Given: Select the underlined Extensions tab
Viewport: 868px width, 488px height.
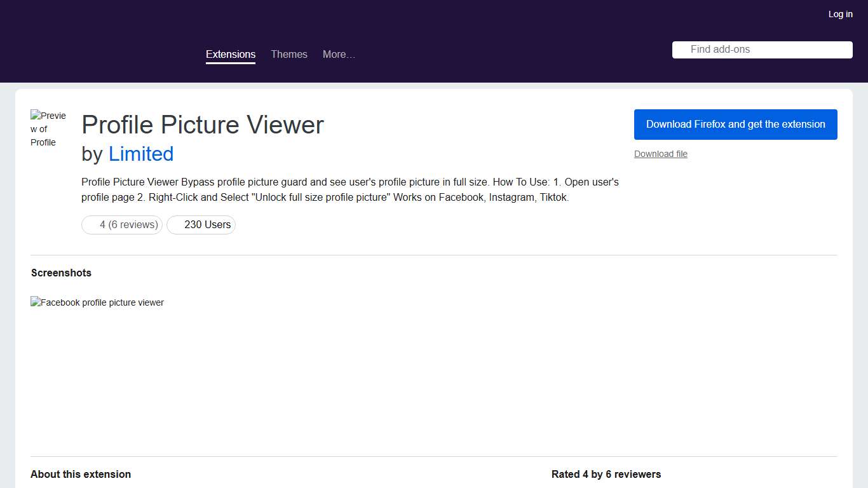Looking at the screenshot, I should coord(231,54).
